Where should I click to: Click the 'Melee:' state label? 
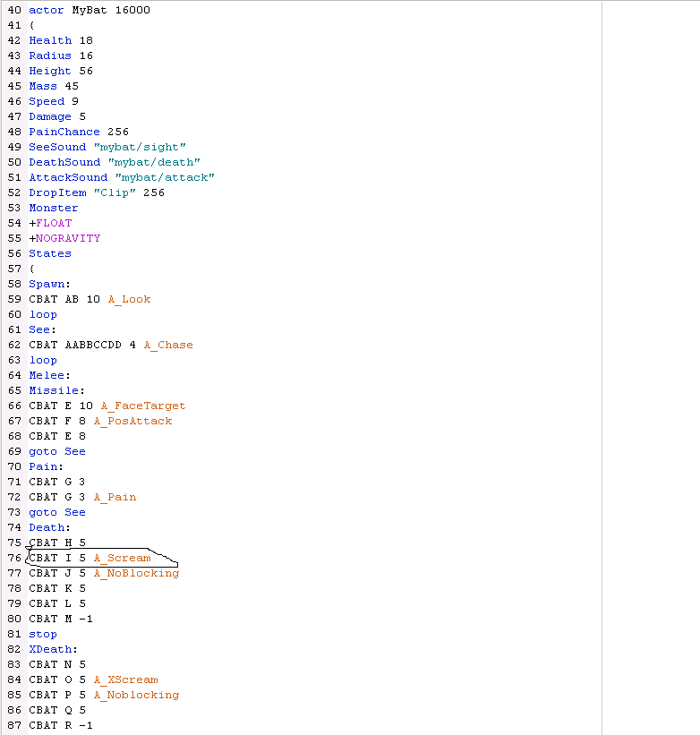pos(49,375)
